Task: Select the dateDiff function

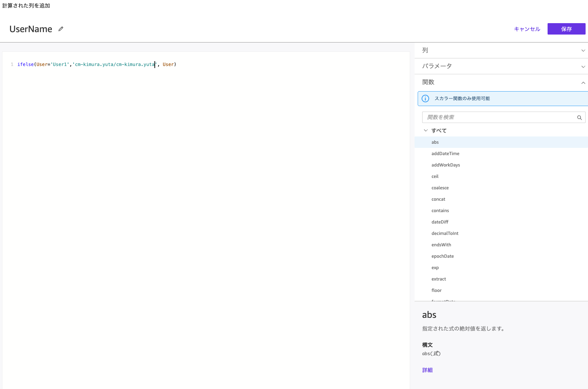Action: 440,222
